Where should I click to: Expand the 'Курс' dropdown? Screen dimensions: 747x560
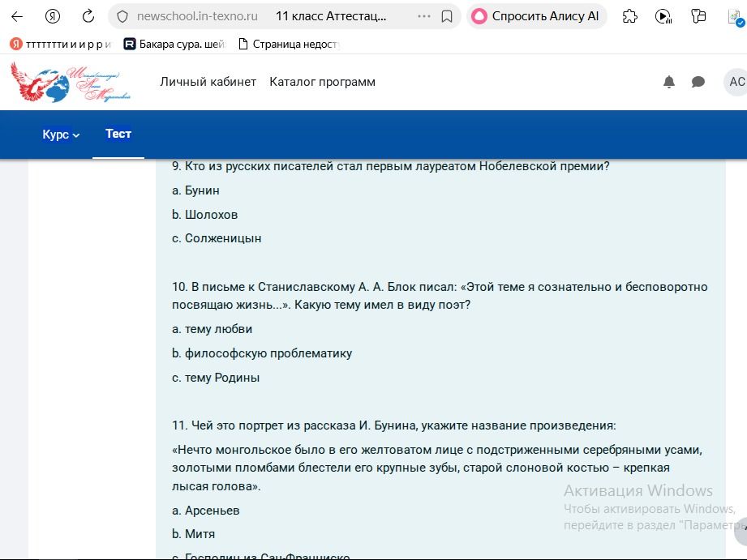61,135
